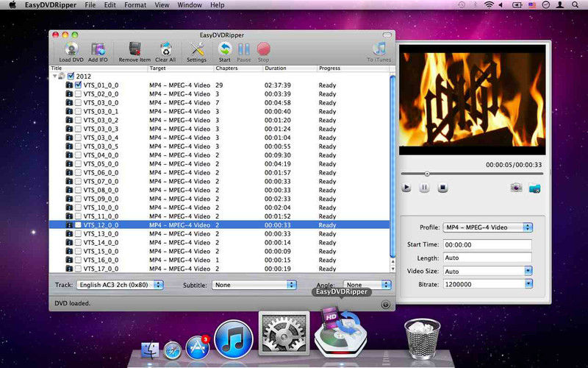Pause the preview video

pos(424,188)
